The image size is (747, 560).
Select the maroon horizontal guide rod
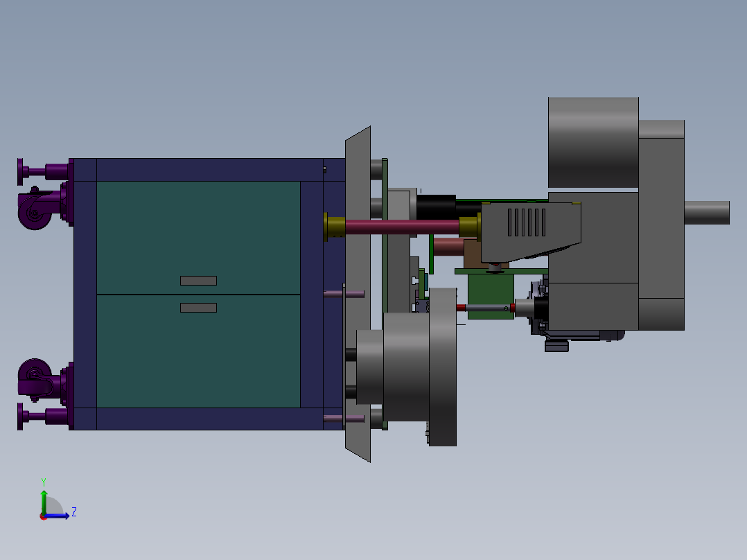(x=402, y=227)
